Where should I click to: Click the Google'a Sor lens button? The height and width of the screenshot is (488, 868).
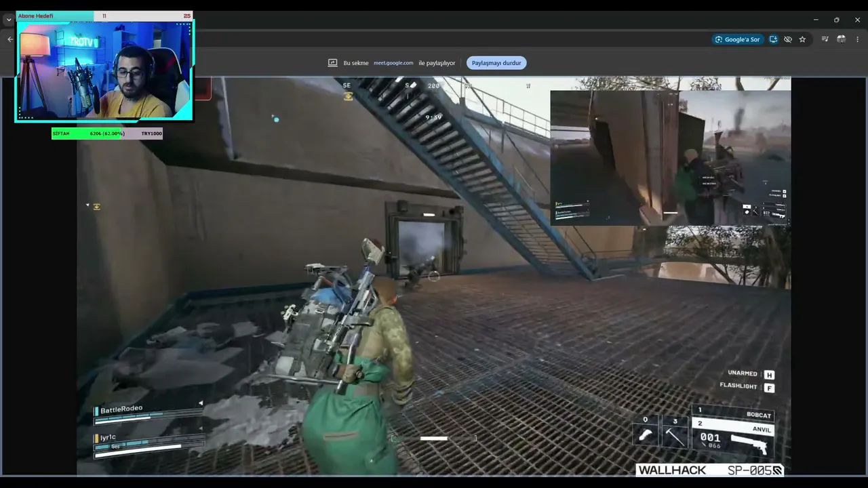[737, 39]
